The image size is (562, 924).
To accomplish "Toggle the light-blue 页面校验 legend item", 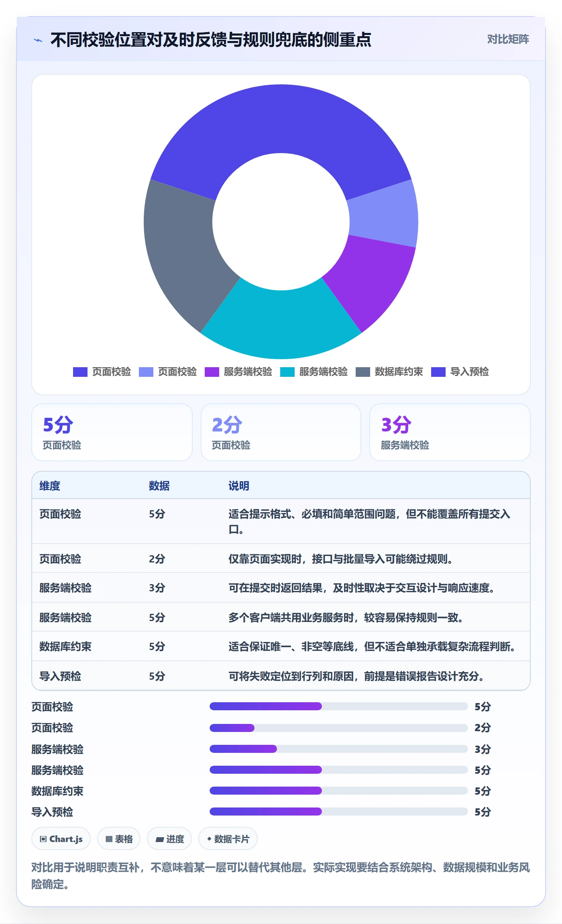I will [168, 372].
